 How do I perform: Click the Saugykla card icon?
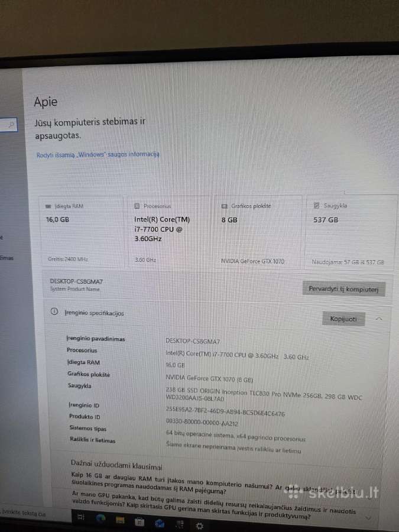pyautogui.click(x=317, y=205)
